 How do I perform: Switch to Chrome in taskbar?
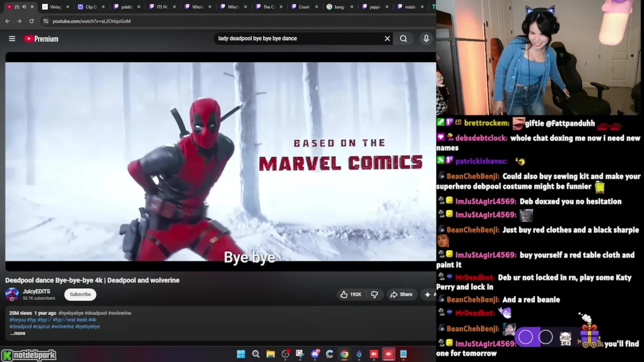pos(344,354)
